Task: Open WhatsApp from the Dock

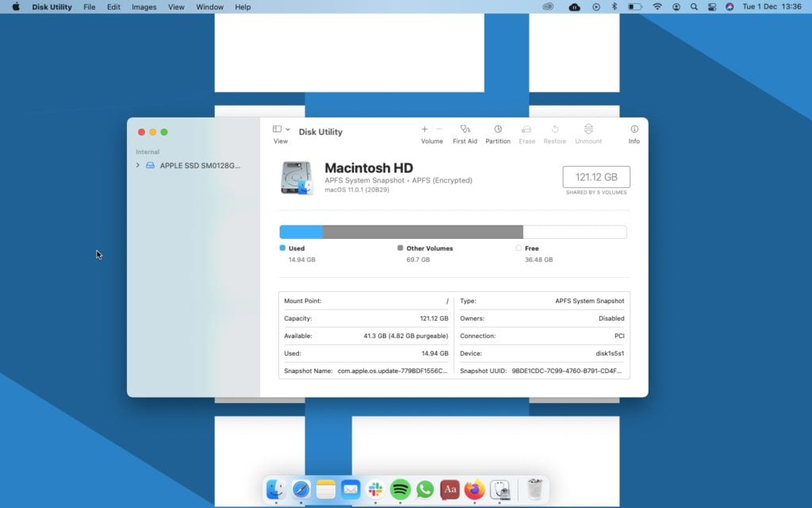Action: click(x=425, y=489)
